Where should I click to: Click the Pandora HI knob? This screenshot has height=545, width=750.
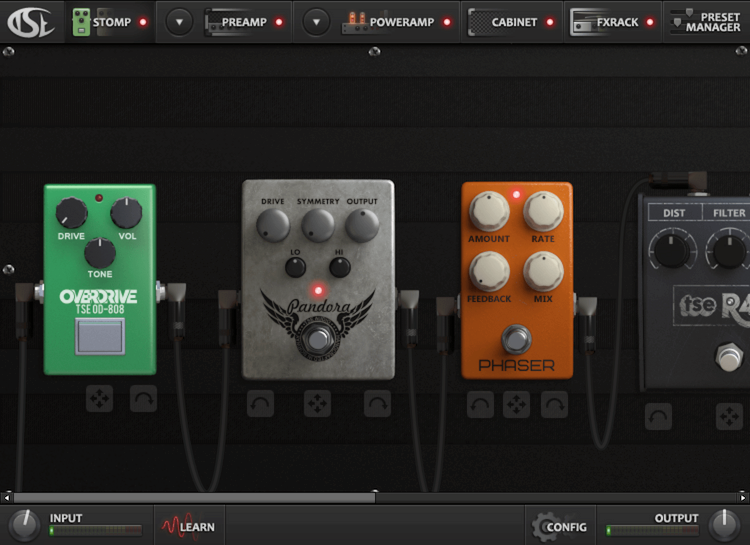tap(340, 267)
